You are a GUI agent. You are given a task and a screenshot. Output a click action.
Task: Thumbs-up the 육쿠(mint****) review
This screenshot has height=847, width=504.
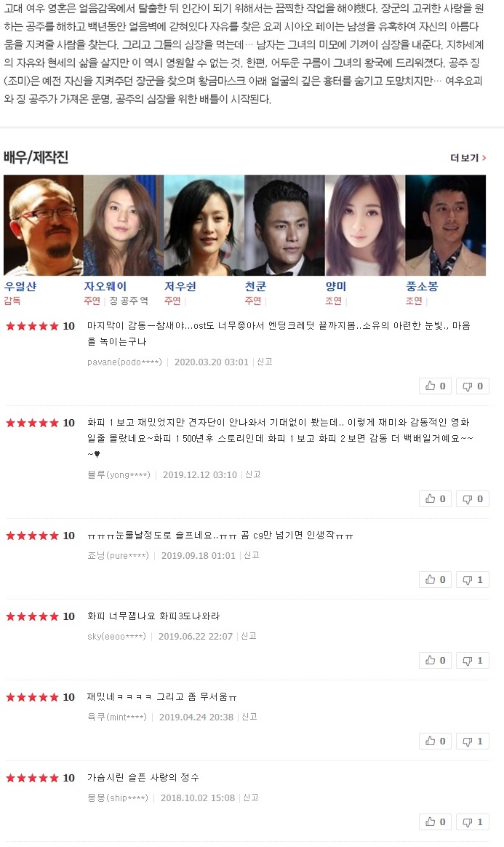[x=435, y=741]
